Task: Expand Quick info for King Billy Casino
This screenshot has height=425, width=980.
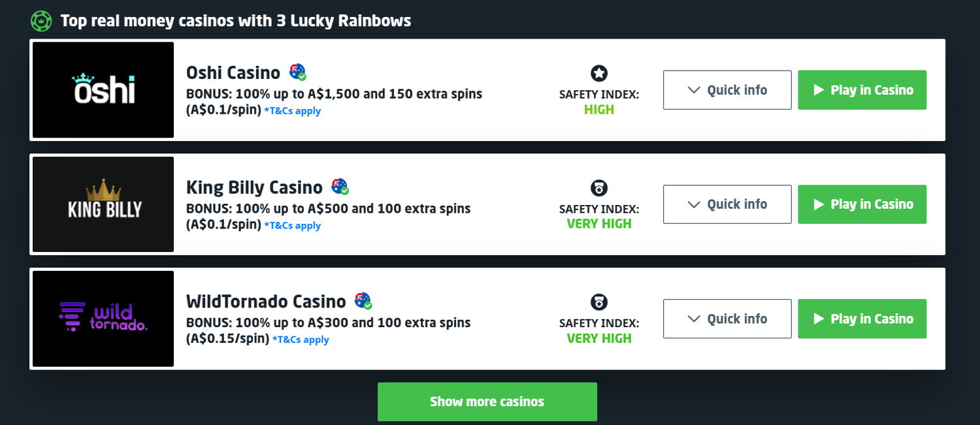Action: [727, 204]
